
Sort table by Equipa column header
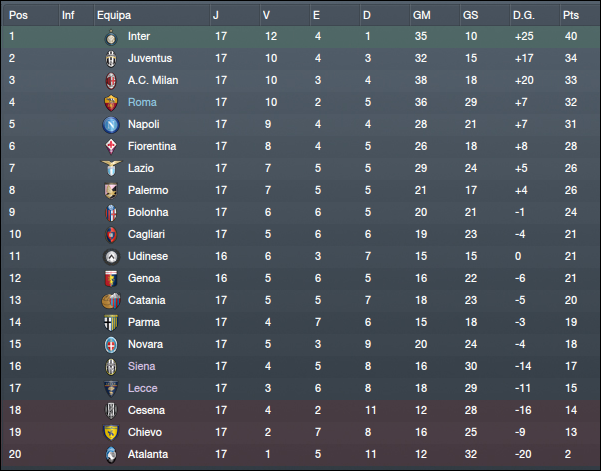click(113, 16)
